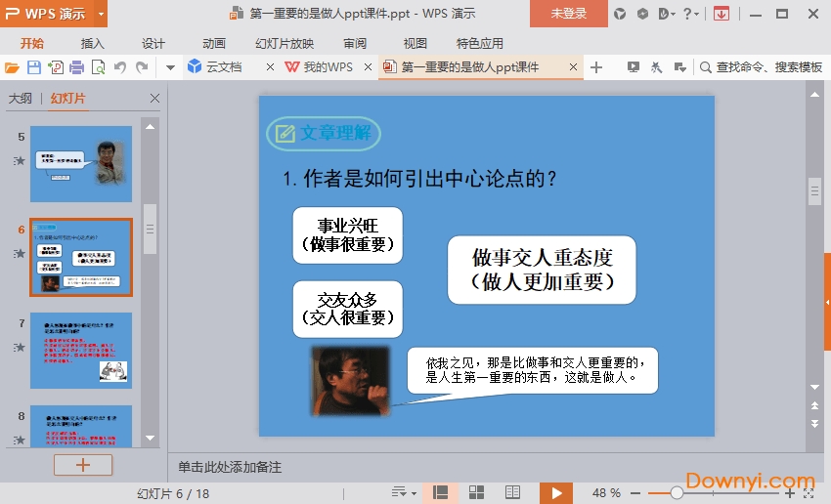Select slide 7 thumbnail
Viewport: 831px width, 504px height.
pyautogui.click(x=81, y=351)
